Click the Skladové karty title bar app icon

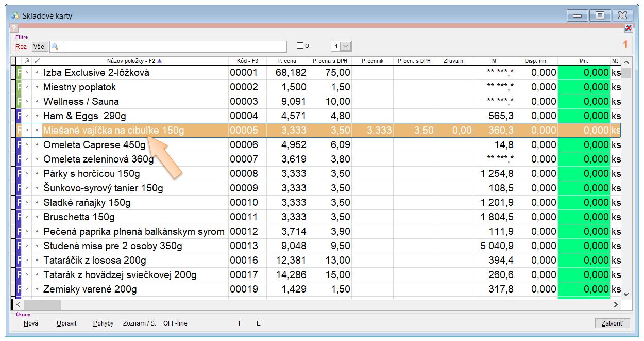click(15, 15)
